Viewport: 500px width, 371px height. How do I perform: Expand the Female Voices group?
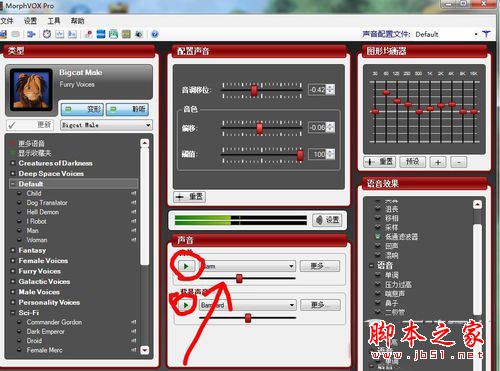[13, 261]
